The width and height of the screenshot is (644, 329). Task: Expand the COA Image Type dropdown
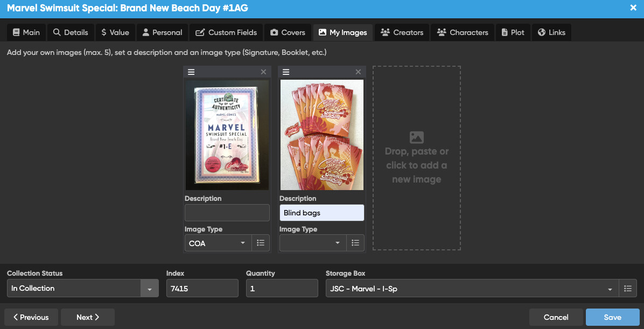218,243
